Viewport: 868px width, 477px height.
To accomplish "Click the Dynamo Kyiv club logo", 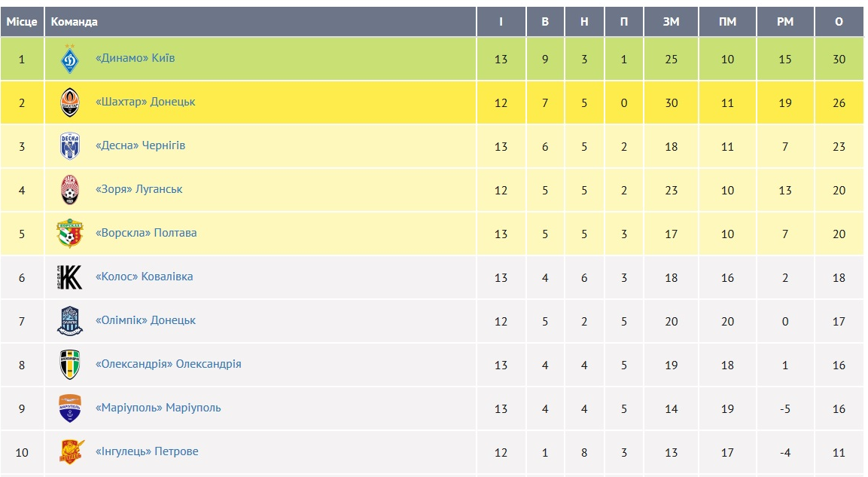I will click(70, 59).
